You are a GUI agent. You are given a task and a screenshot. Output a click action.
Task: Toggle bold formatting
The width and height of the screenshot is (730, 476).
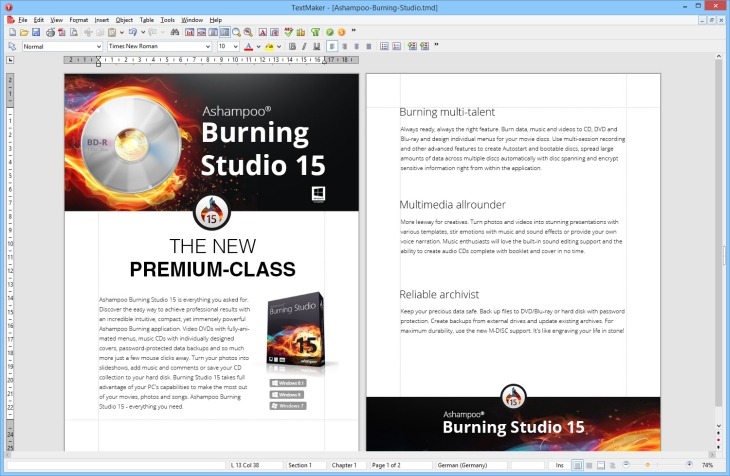coord(292,46)
